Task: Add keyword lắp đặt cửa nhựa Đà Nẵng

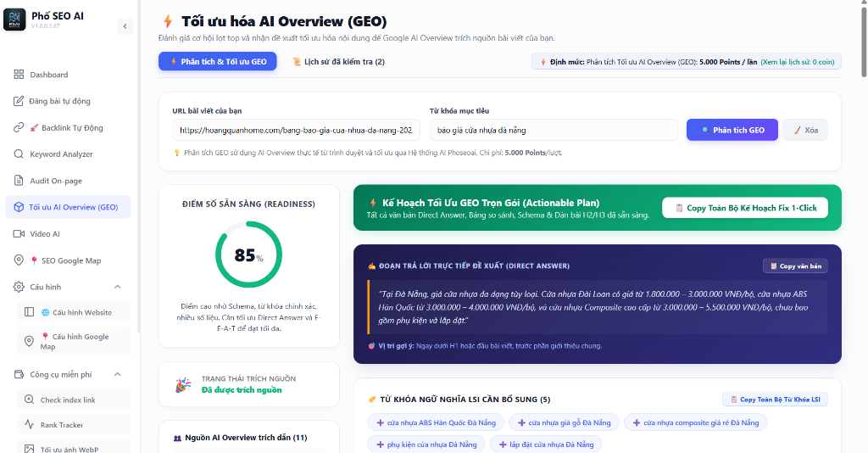Action: (x=546, y=445)
